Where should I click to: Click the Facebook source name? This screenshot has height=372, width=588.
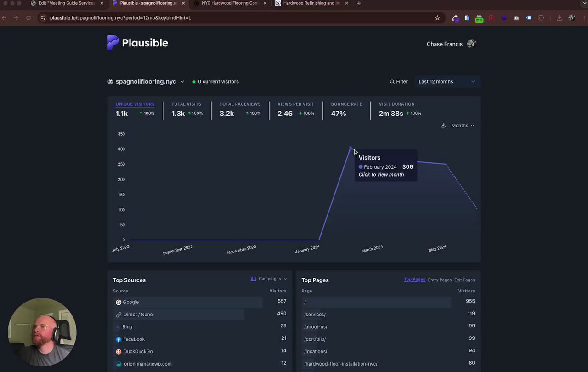pos(134,339)
